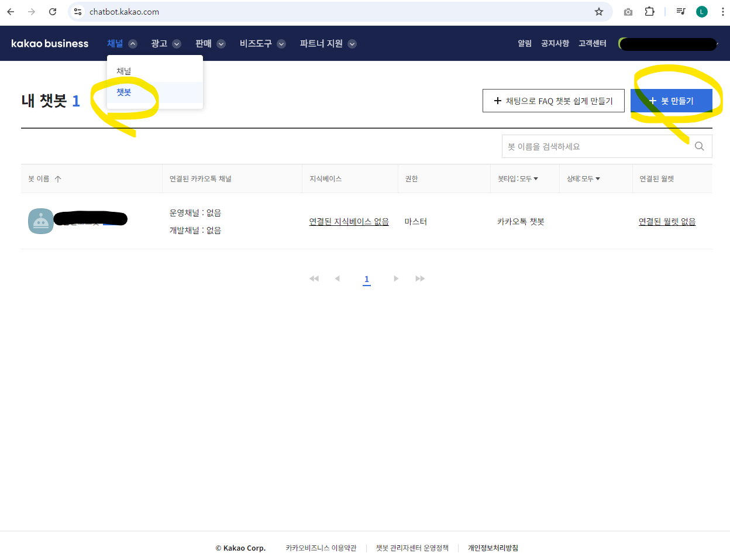Go back to the previous browser page
Screen dimensions: 730x560
click(11, 12)
